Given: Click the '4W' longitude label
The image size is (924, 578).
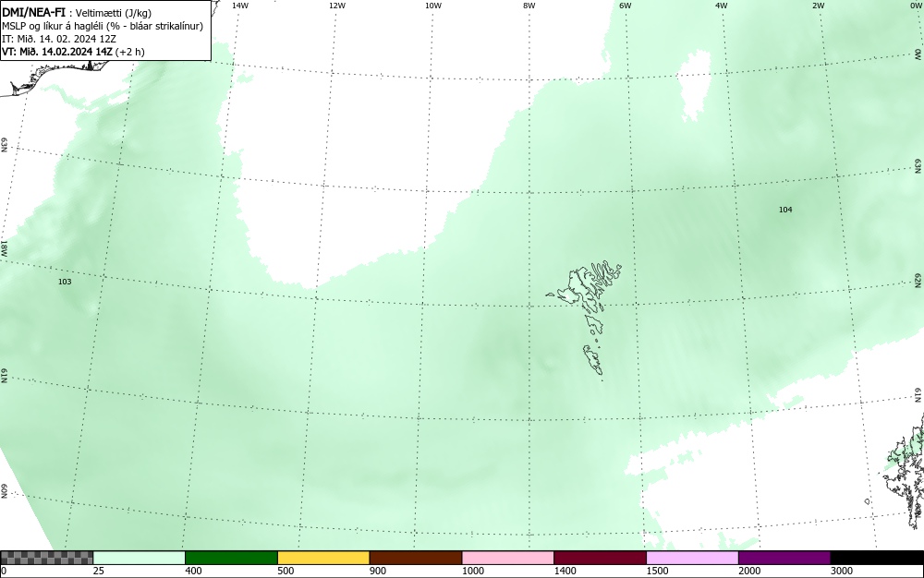Looking at the screenshot, I should (722, 6).
